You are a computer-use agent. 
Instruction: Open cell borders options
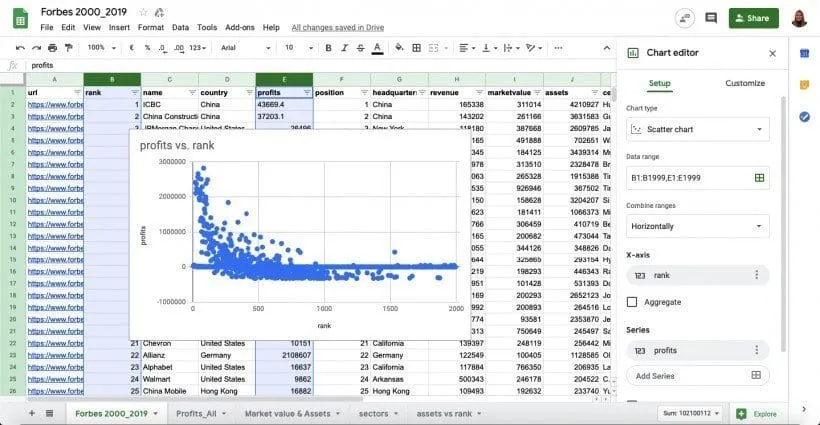pyautogui.click(x=416, y=48)
